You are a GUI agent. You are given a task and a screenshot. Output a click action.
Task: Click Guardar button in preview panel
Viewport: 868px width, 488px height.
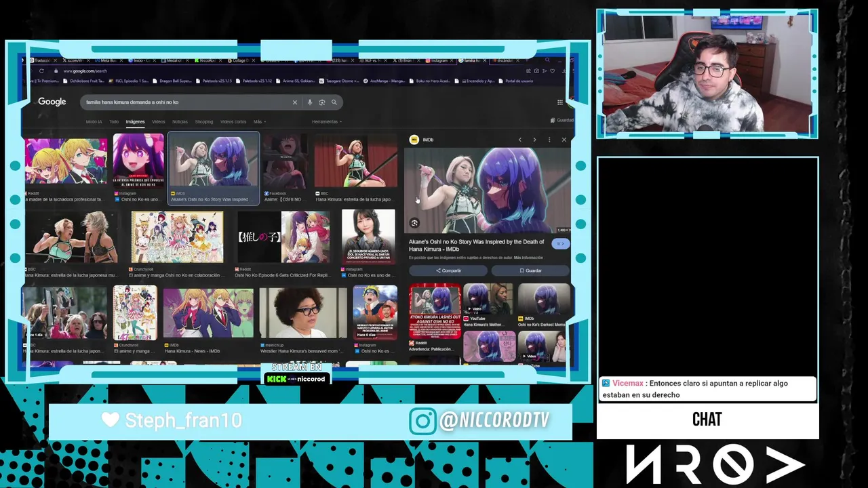click(530, 270)
